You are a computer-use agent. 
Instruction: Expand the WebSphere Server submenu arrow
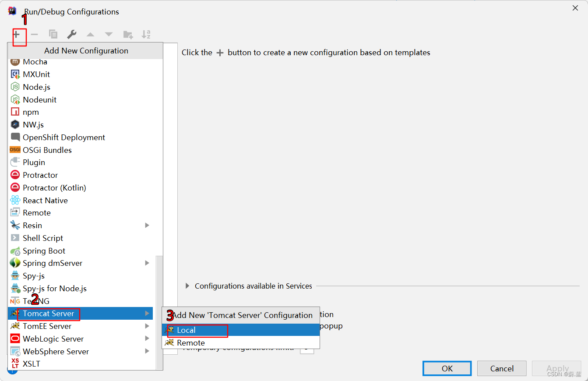click(x=147, y=352)
